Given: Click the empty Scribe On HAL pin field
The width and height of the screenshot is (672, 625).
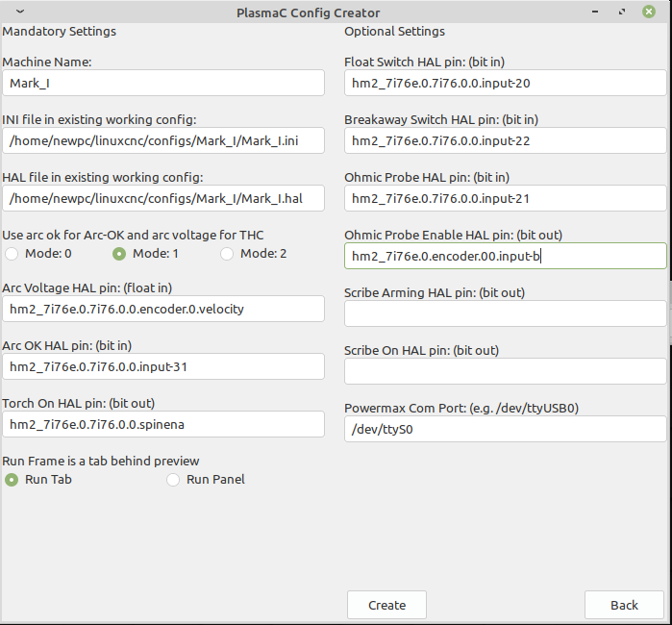Looking at the screenshot, I should point(506,371).
